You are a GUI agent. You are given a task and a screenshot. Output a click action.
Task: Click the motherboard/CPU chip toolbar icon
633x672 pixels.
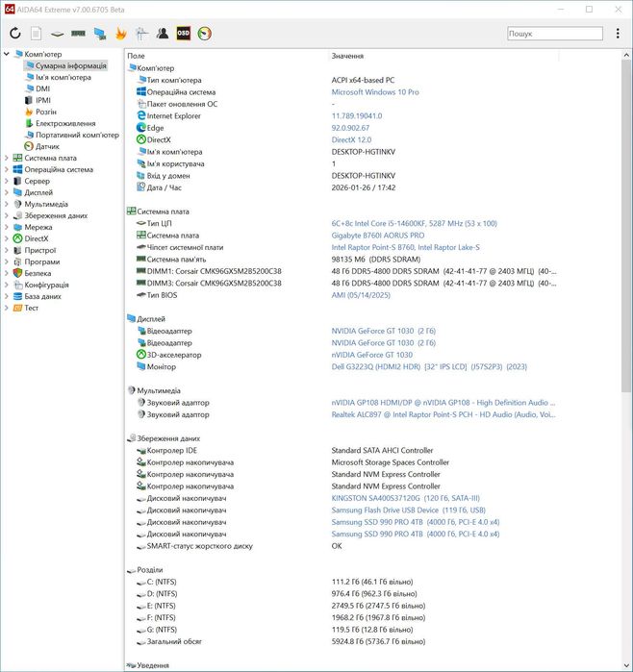57,34
